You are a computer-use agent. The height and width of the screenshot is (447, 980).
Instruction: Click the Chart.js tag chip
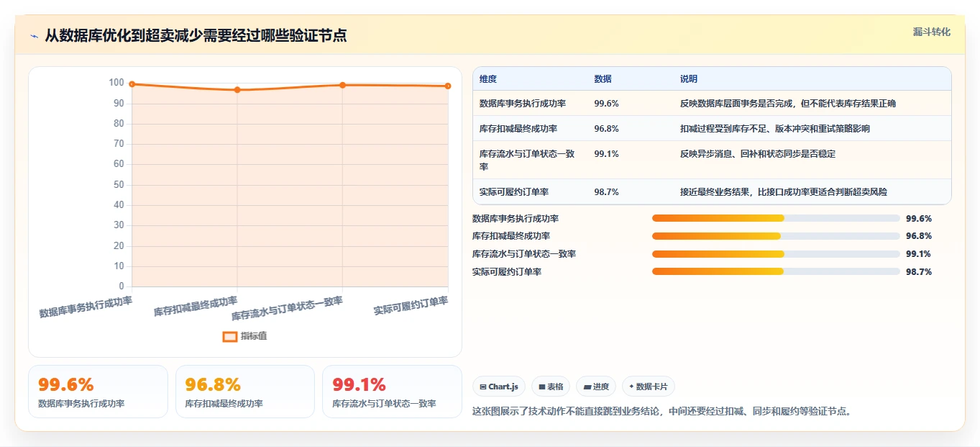[499, 387]
